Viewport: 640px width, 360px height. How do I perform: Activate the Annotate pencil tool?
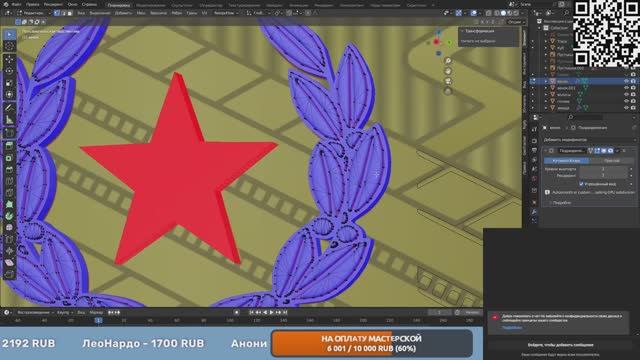tap(9, 108)
